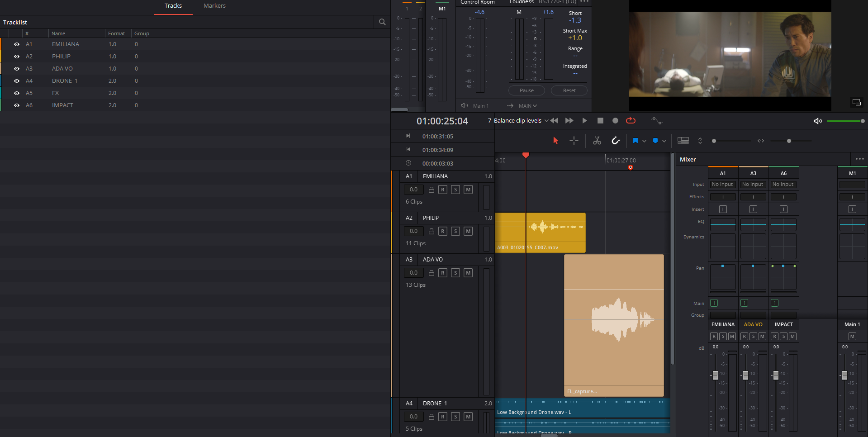This screenshot has width=868, height=437.
Task: Stop playback
Action: [600, 121]
